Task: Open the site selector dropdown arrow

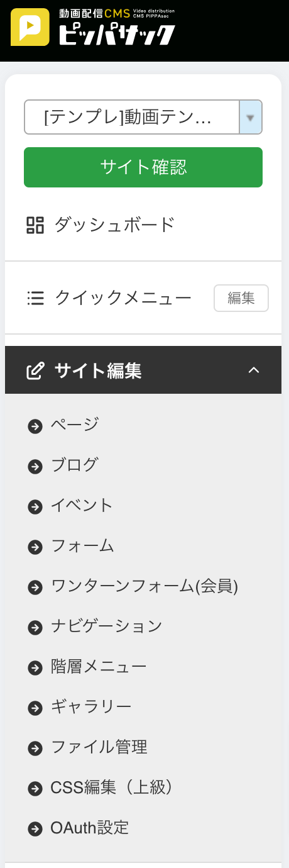Action: (251, 118)
